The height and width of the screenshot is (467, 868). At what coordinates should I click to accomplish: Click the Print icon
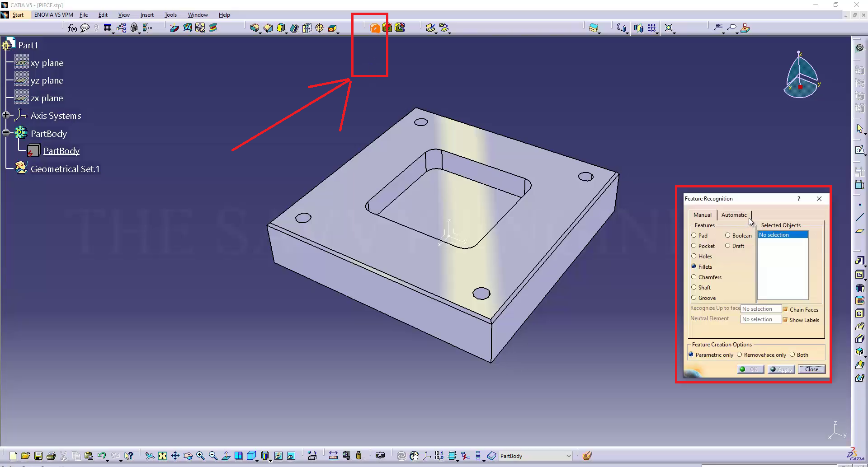[51, 456]
